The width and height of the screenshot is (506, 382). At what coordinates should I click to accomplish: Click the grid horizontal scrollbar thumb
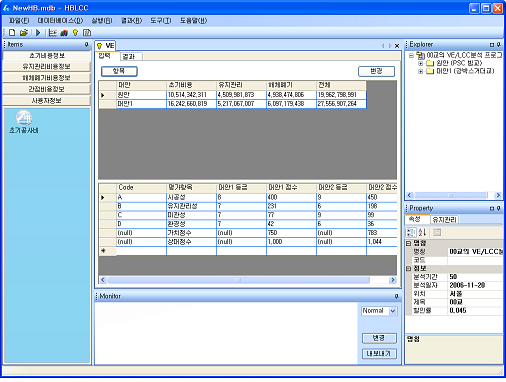[238, 280]
